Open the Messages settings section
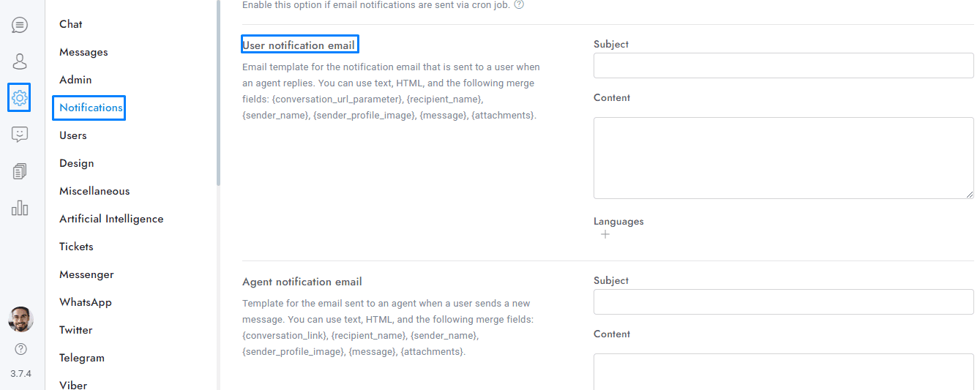 83,52
